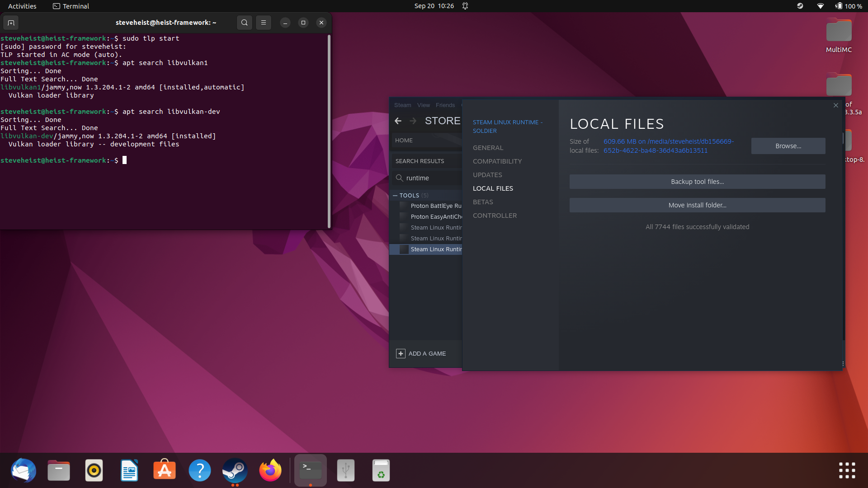Open Firefox from the dock
Image resolution: width=868 pixels, height=488 pixels.
(270, 470)
